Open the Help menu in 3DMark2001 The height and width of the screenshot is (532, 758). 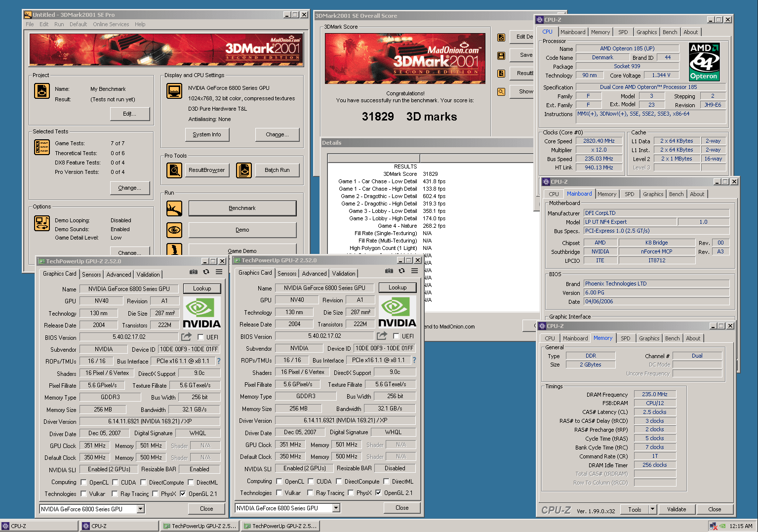140,24
